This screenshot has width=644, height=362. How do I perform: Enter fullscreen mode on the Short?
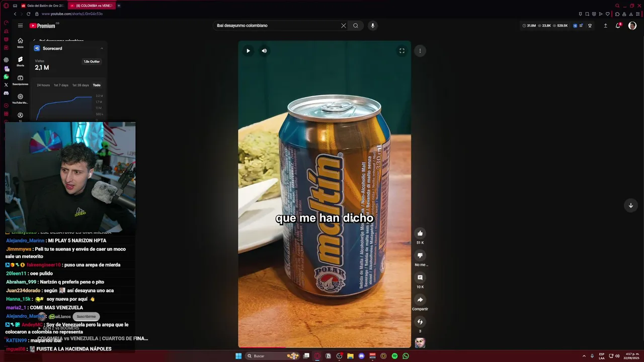click(402, 51)
